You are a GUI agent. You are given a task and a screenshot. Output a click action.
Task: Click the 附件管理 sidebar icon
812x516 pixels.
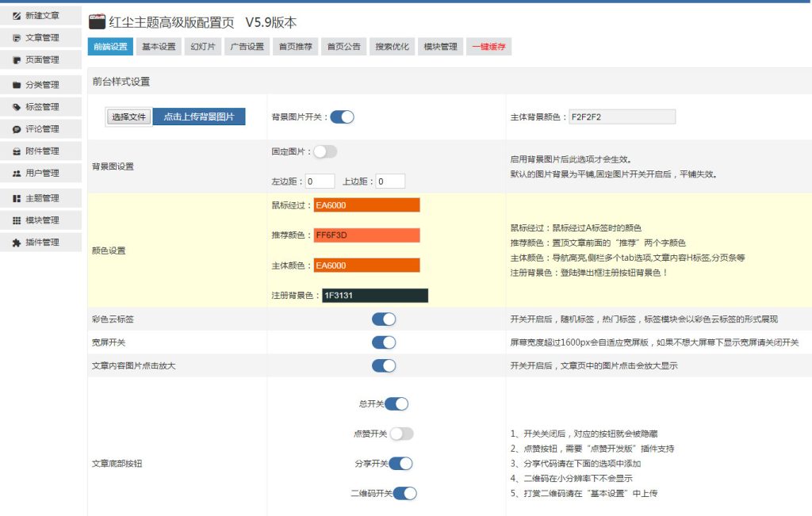[x=17, y=151]
